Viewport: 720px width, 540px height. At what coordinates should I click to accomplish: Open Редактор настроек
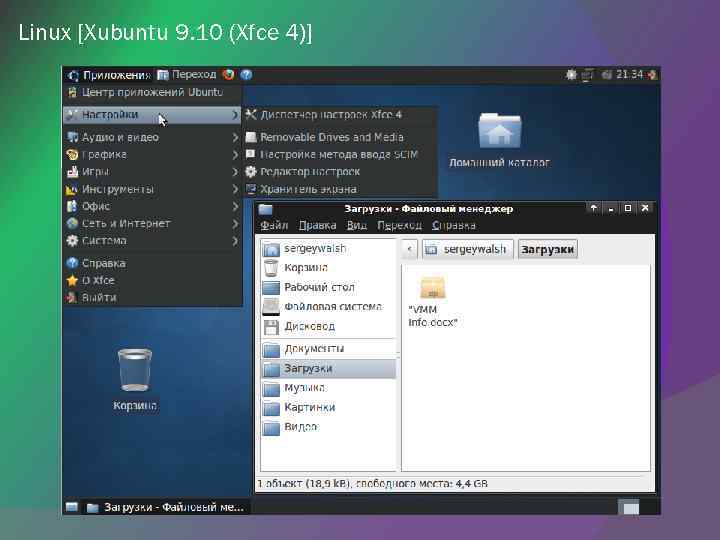click(x=340, y=172)
